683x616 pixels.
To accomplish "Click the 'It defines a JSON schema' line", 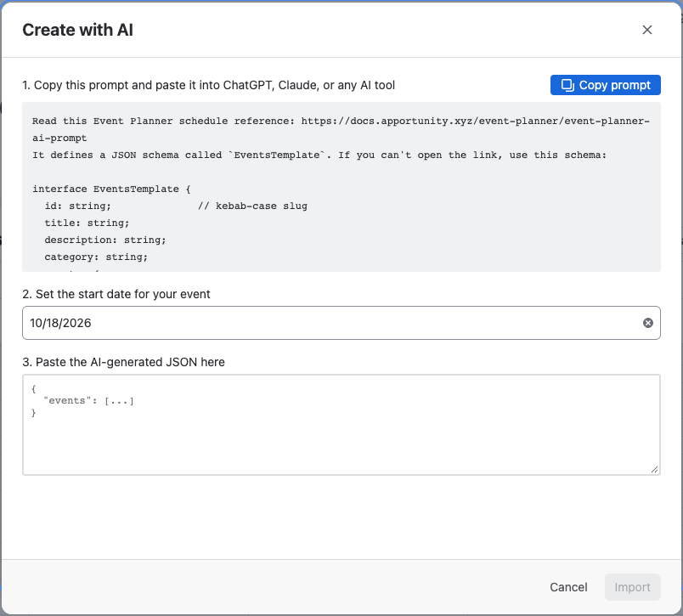I will 319,155.
